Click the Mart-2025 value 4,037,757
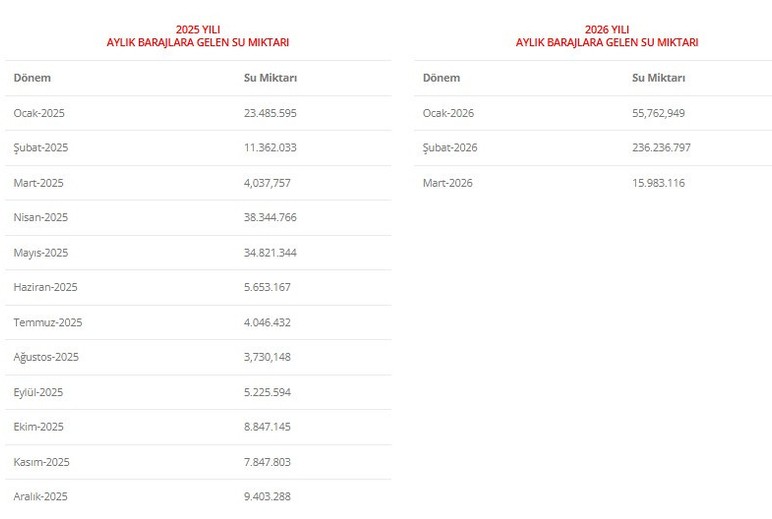 (267, 183)
